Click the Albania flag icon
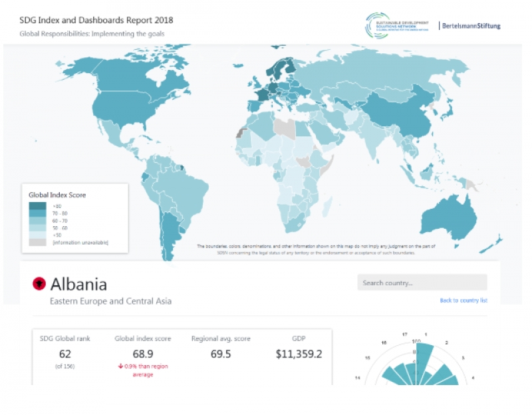The width and height of the screenshot is (532, 415). pos(39,284)
